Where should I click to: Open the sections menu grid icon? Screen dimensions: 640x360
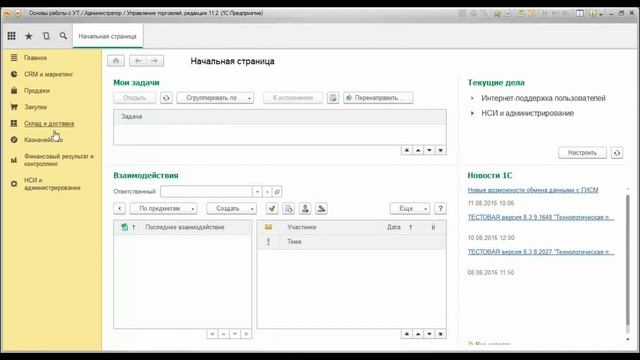click(11, 36)
